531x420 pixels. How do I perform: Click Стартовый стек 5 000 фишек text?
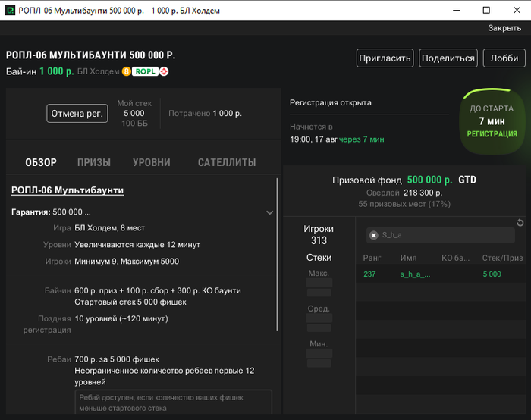(130, 302)
